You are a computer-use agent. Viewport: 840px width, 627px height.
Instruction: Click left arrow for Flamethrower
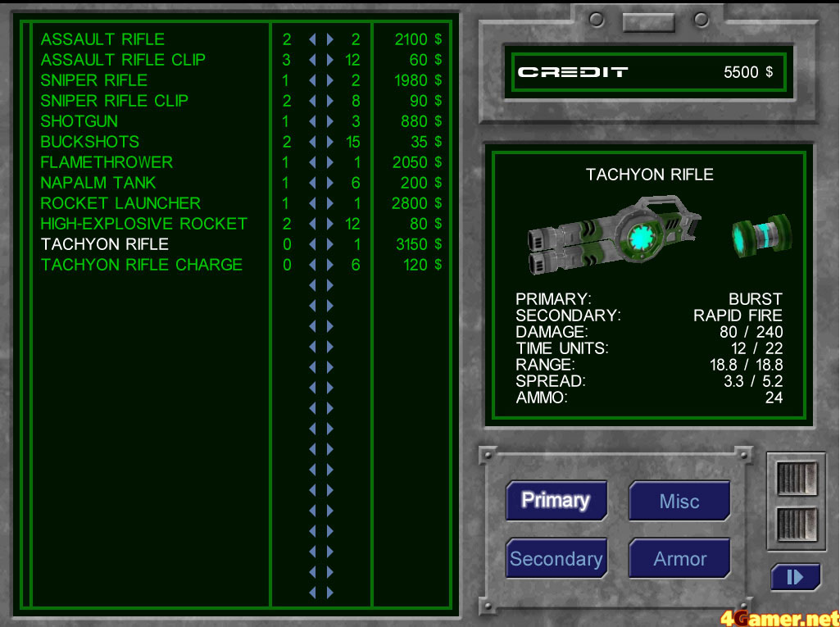coord(312,162)
